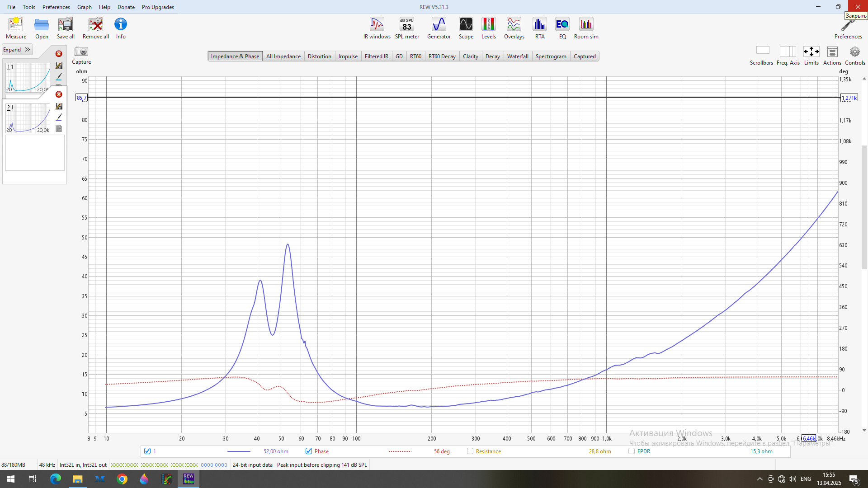The height and width of the screenshot is (488, 868).
Task: Open the Scope tool
Action: (466, 28)
